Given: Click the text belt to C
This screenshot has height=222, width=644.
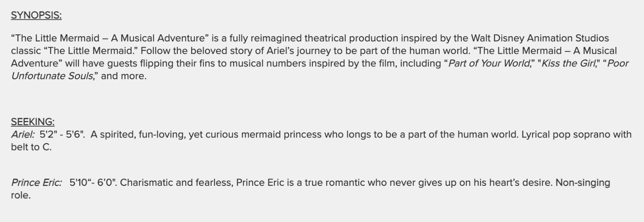Looking at the screenshot, I should click(x=31, y=147).
